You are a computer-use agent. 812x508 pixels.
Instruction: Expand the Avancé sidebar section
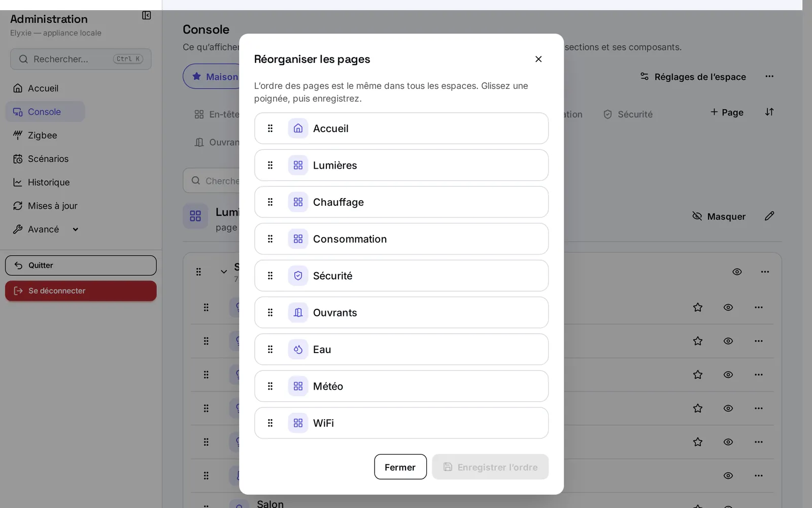46,229
